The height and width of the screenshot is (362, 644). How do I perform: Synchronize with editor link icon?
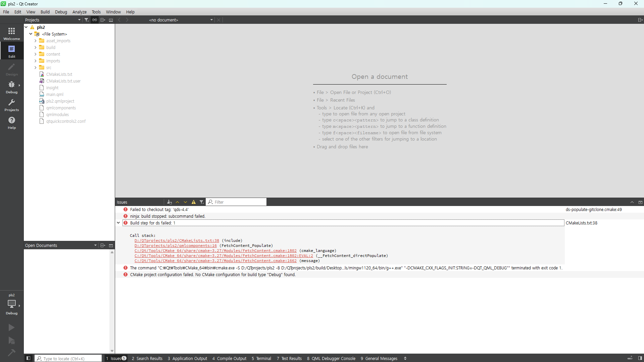[95, 20]
